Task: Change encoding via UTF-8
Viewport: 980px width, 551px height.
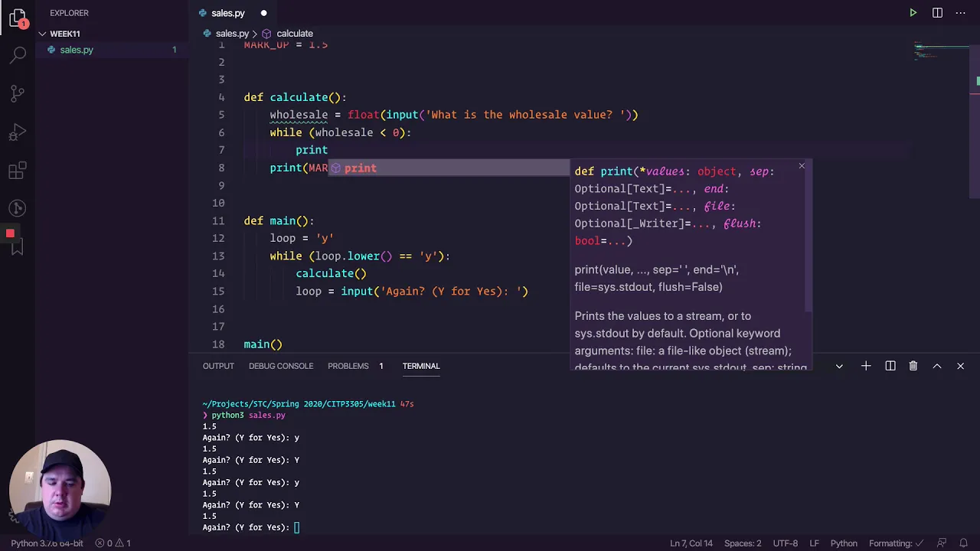Action: coord(785,543)
